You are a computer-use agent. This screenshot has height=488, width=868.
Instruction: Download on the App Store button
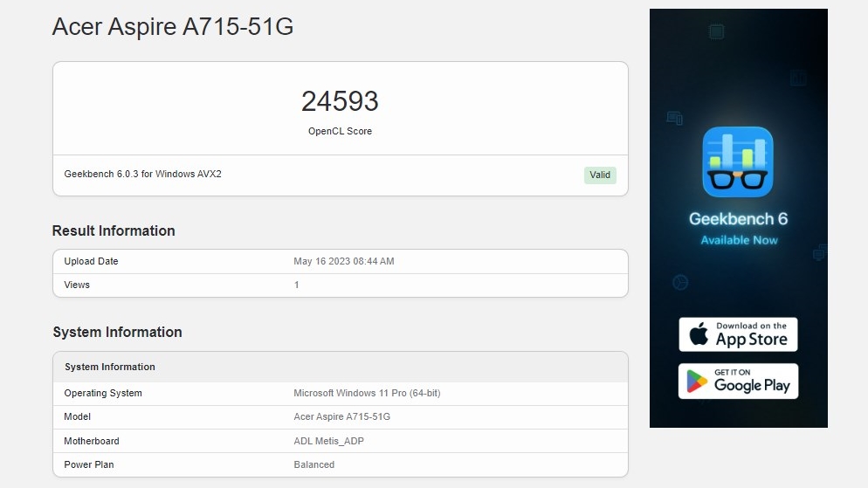tap(738, 334)
